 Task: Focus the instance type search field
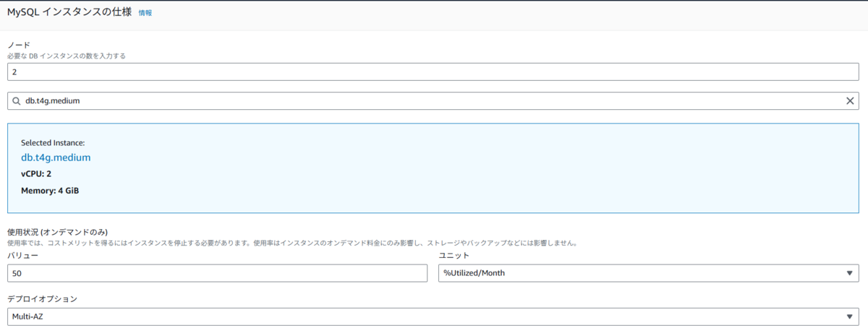pyautogui.click(x=433, y=101)
